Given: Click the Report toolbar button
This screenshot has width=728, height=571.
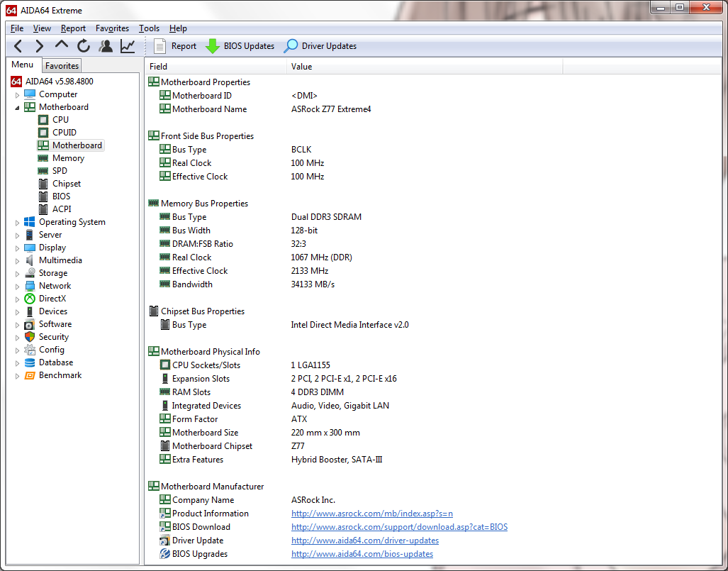Looking at the screenshot, I should pyautogui.click(x=175, y=46).
